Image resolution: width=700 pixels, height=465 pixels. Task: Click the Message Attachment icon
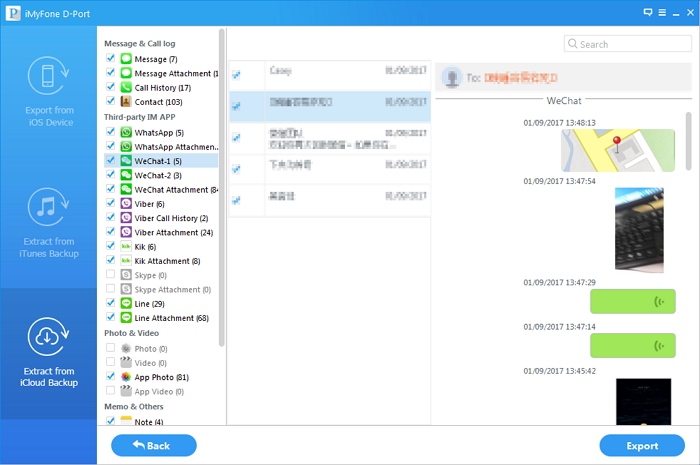[x=126, y=73]
